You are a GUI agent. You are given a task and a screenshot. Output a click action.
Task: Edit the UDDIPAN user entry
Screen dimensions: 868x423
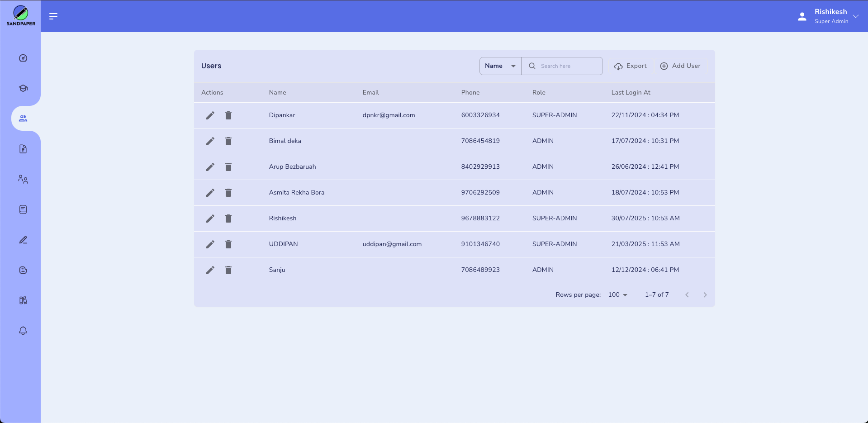tap(210, 244)
